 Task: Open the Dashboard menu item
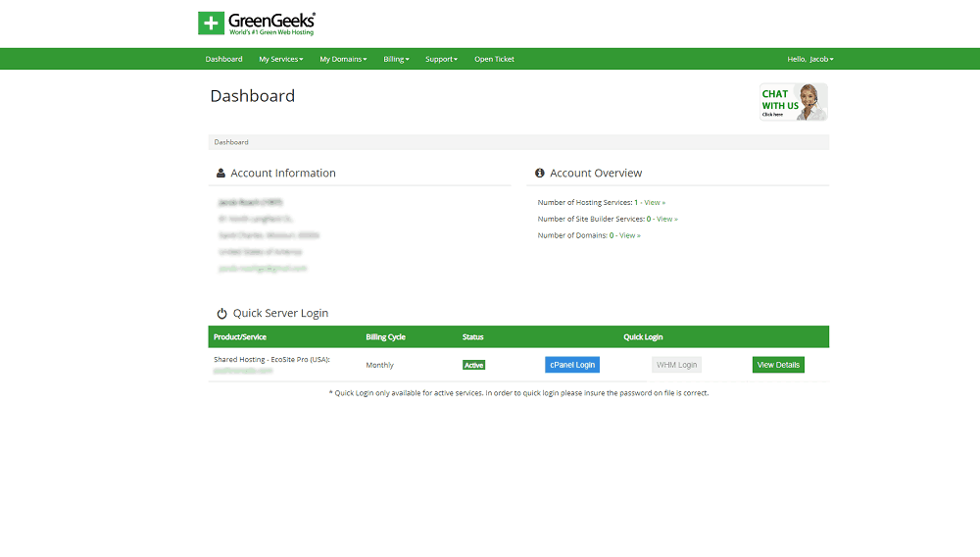point(223,59)
